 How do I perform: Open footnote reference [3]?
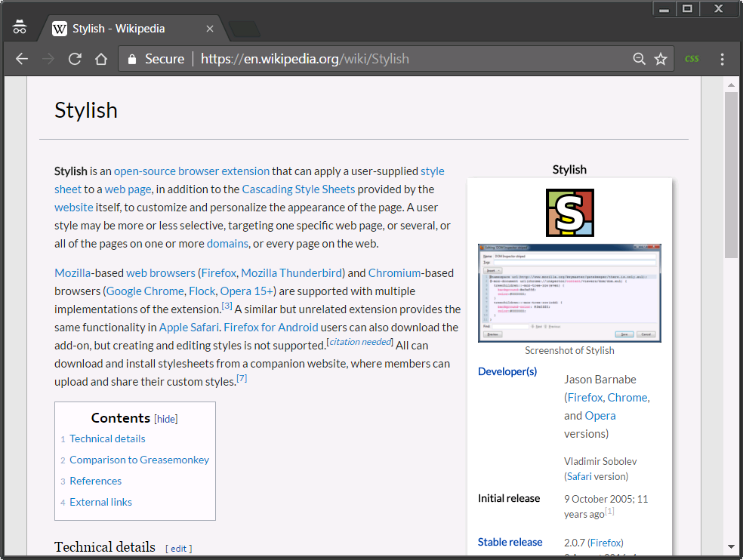[227, 306]
